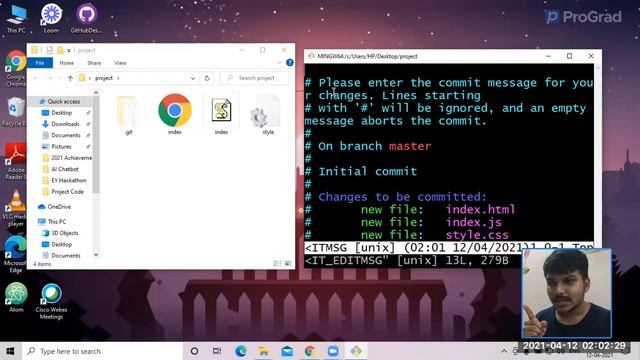Open the View ribbon tab

tap(120, 63)
